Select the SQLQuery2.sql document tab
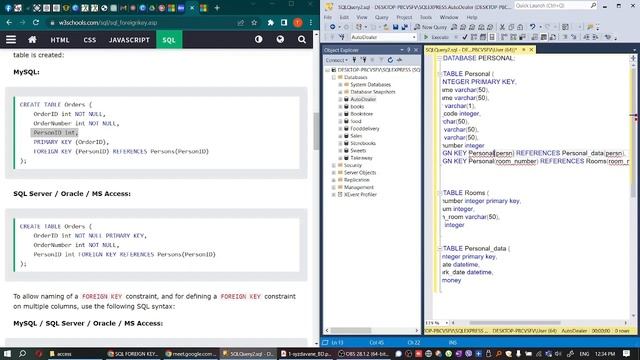 [x=471, y=50]
